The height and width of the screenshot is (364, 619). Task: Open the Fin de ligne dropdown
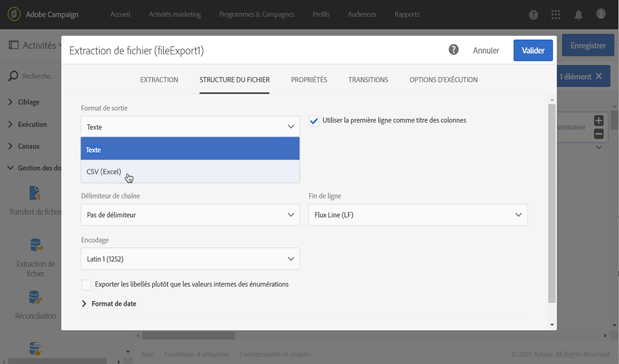(x=418, y=215)
